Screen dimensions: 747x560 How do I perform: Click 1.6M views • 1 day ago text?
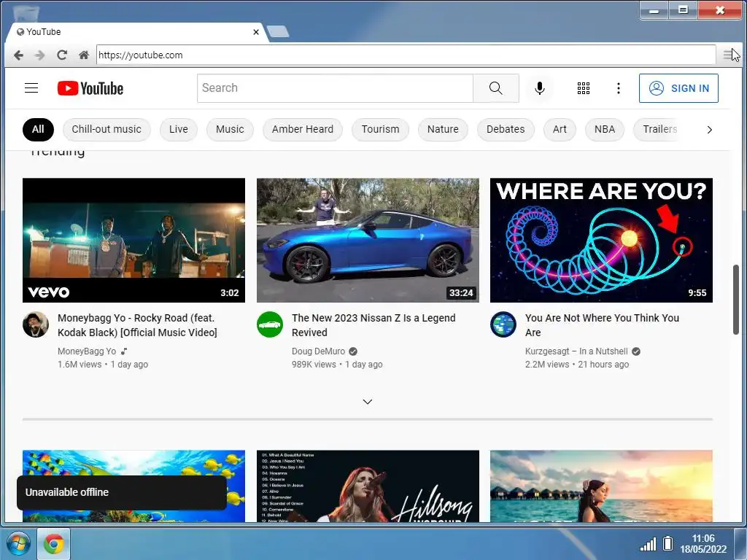click(103, 365)
